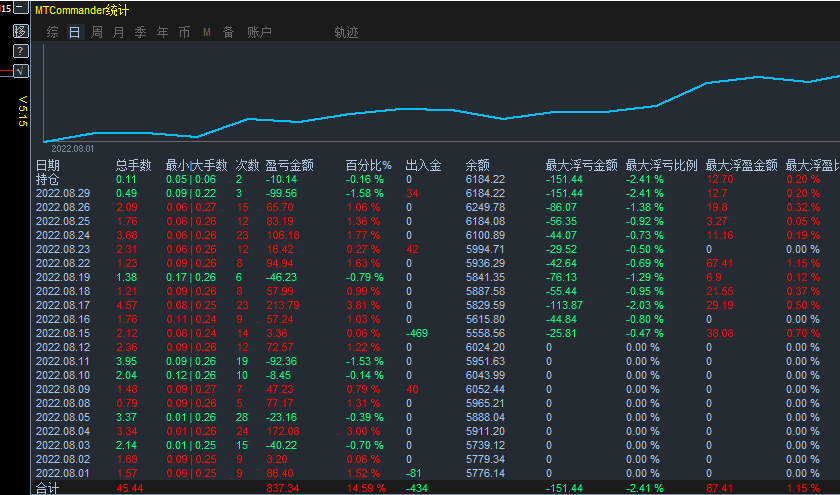Select the 2022.08.22 date row
840x495 pixels.
pyautogui.click(x=63, y=263)
